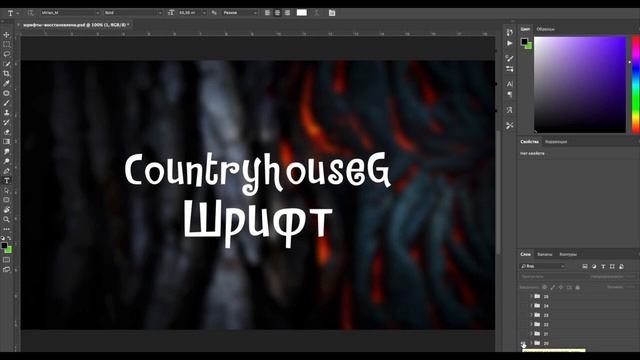Toggle lock image pixels brush icon
640x360 pixels.
(x=553, y=287)
